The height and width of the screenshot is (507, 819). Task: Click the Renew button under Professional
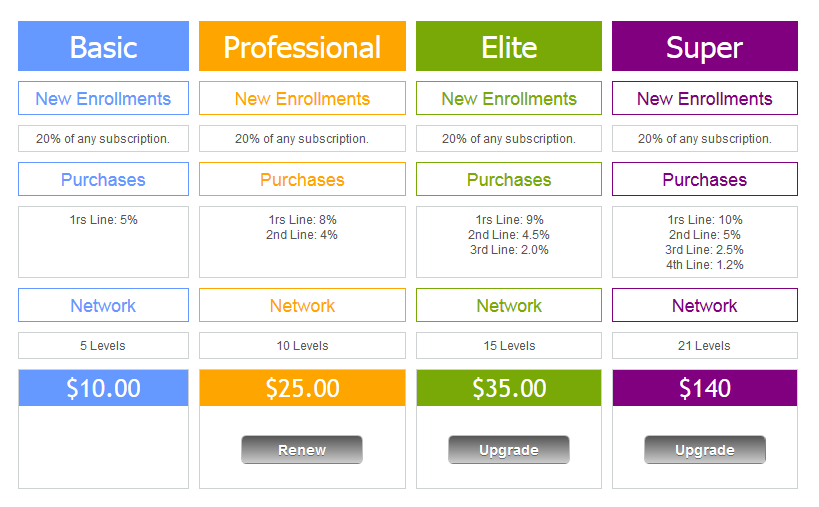pos(302,450)
